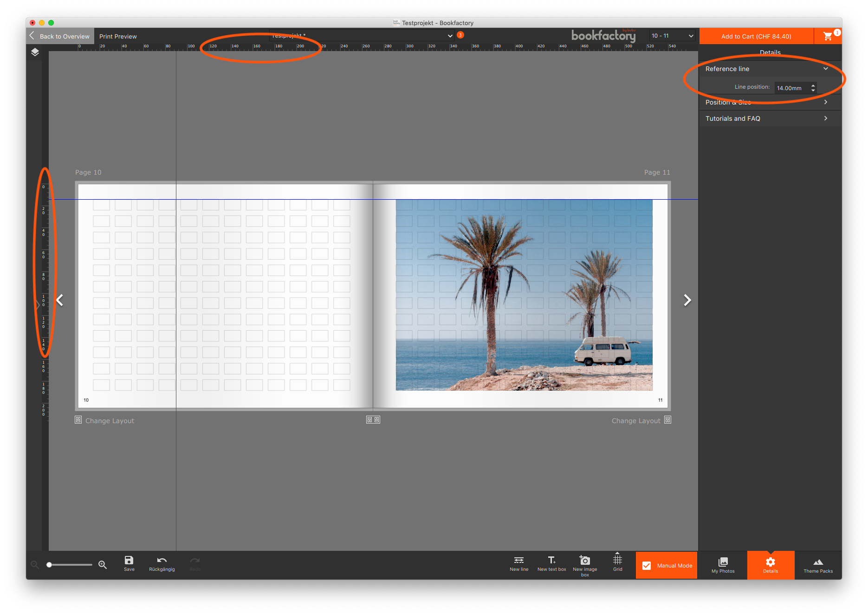The height and width of the screenshot is (614, 868).
Task: Toggle the Manual Mode checkbox
Action: point(647,566)
